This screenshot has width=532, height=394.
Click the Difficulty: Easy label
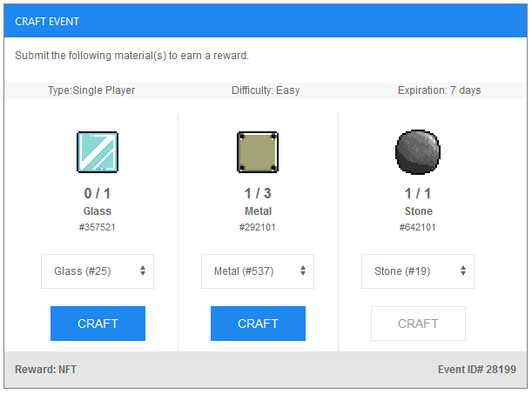click(x=266, y=90)
